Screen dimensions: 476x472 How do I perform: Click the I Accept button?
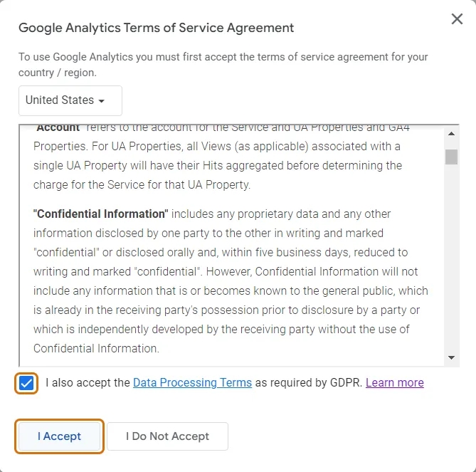pyautogui.click(x=60, y=436)
